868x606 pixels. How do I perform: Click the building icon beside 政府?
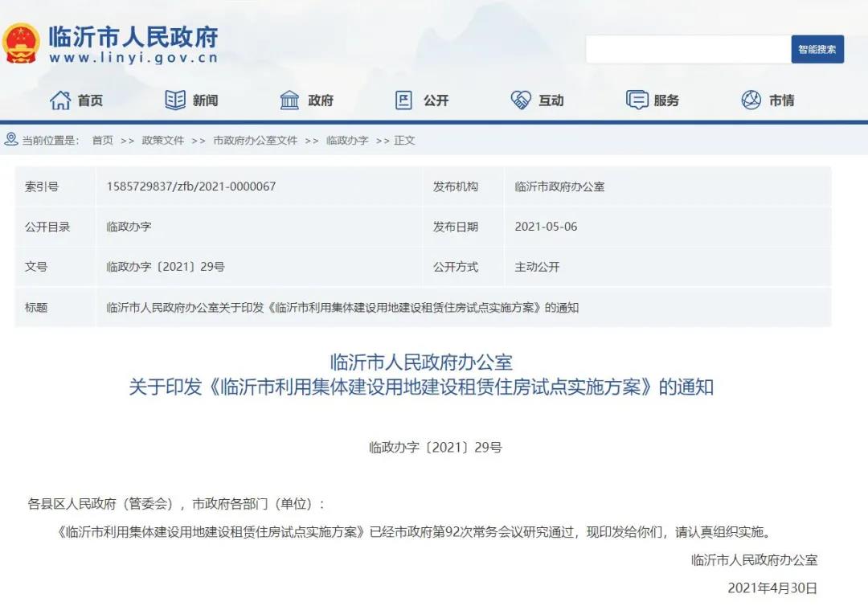pyautogui.click(x=289, y=100)
